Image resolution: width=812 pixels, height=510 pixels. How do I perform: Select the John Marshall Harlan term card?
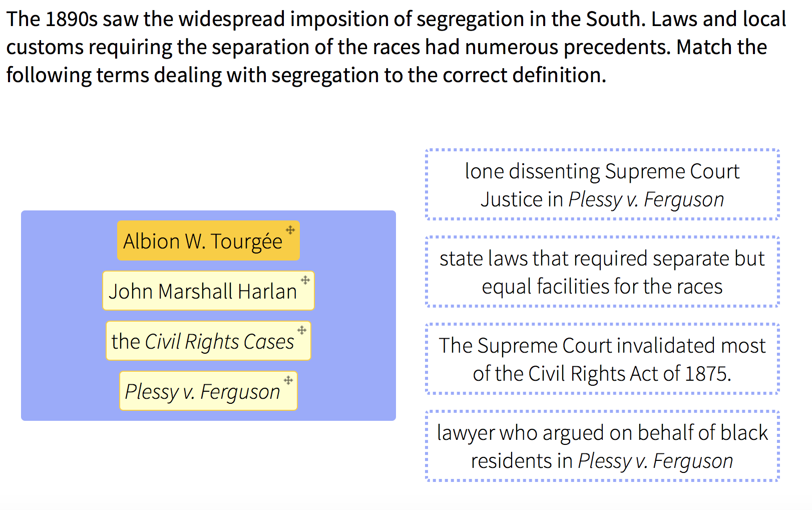208,291
